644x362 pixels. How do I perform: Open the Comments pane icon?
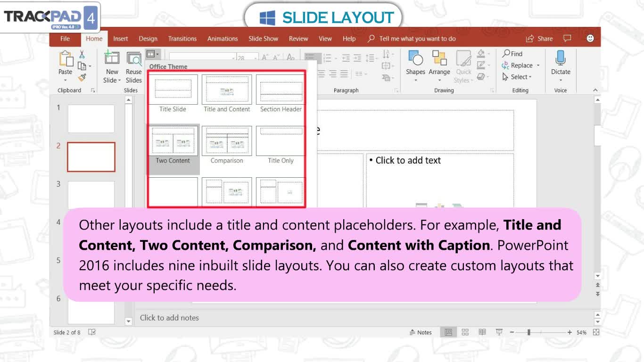(x=567, y=39)
